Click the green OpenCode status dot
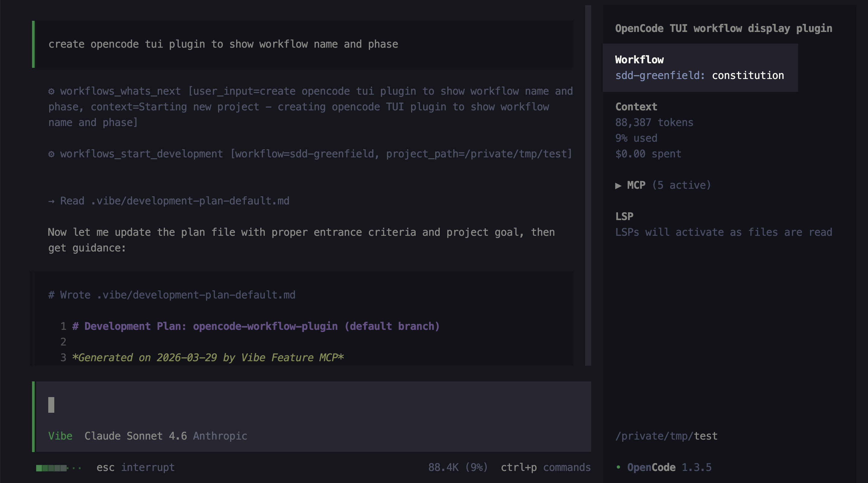The width and height of the screenshot is (868, 483). click(x=618, y=467)
